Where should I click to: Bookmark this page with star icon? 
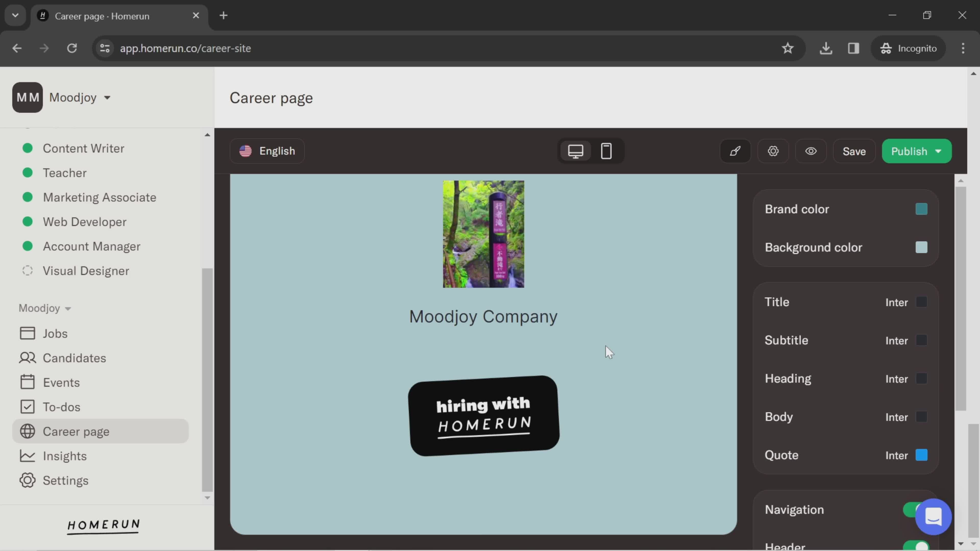788,48
